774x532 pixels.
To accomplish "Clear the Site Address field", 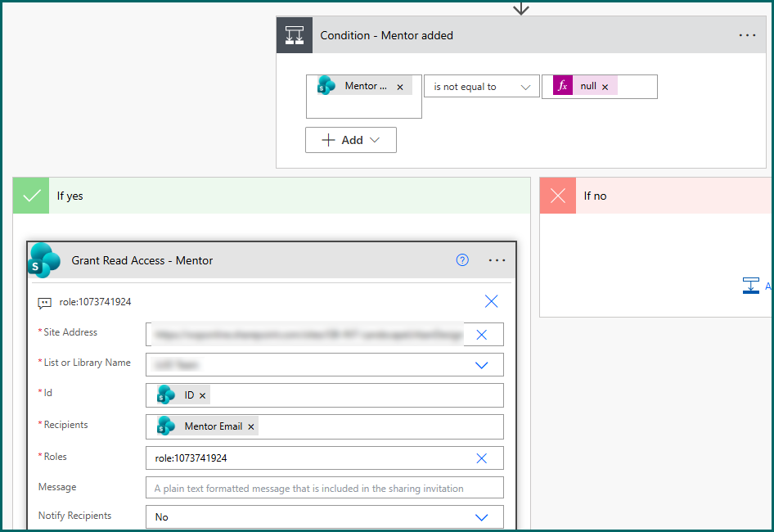I will 481,335.
